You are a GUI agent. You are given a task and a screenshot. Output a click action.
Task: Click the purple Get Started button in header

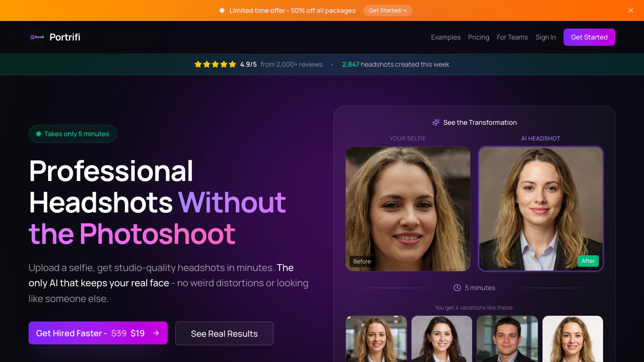click(x=589, y=37)
